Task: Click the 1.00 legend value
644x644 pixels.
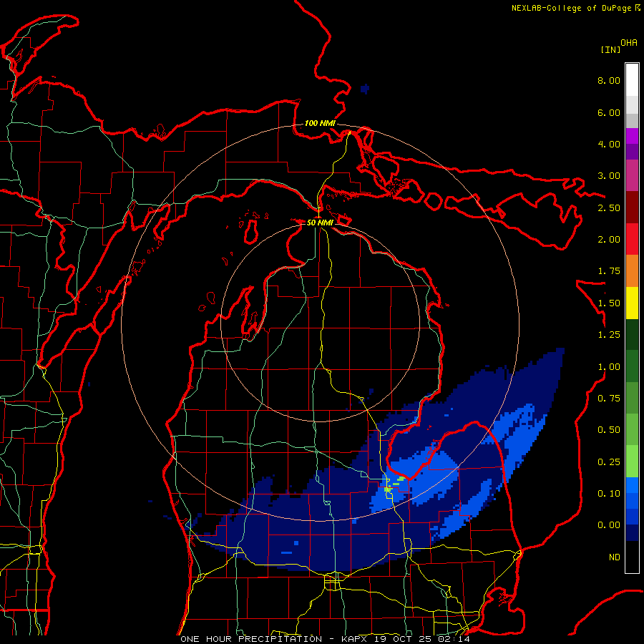Action: 609,367
